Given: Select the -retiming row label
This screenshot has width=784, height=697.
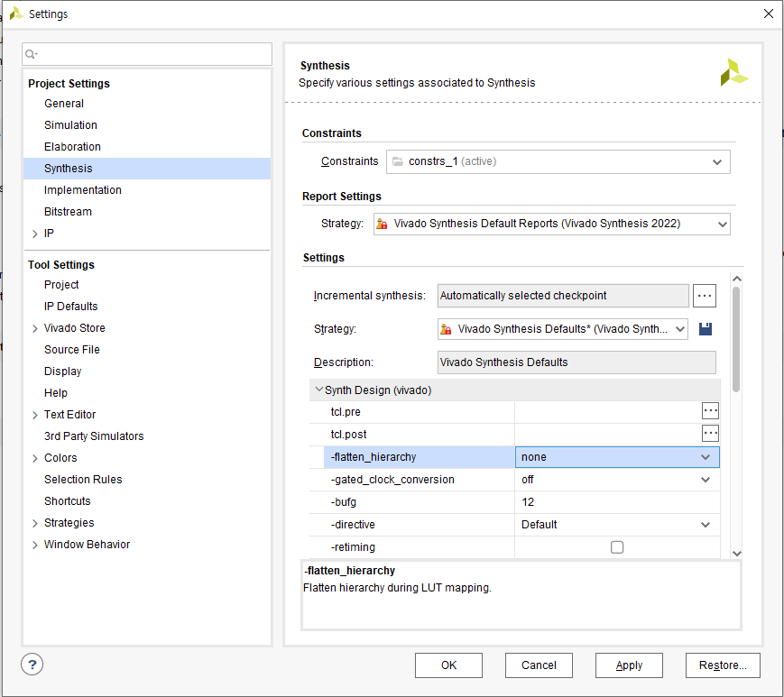Looking at the screenshot, I should [353, 547].
